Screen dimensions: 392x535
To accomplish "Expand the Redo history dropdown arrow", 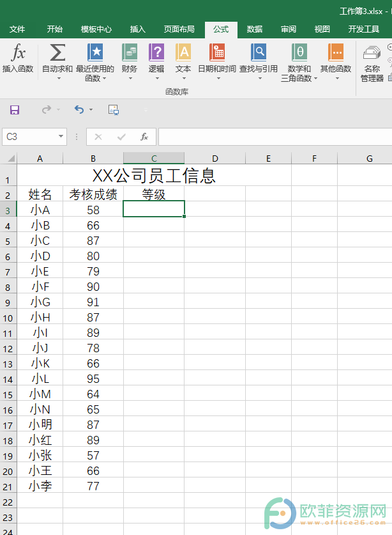I will click(58, 109).
